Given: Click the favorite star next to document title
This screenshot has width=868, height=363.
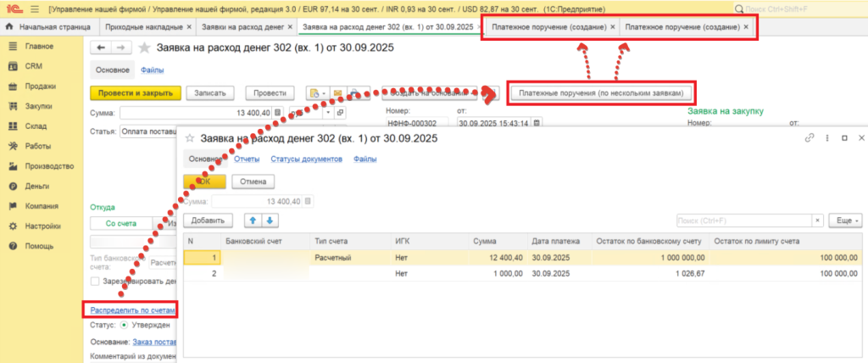Looking at the screenshot, I should (x=146, y=48).
